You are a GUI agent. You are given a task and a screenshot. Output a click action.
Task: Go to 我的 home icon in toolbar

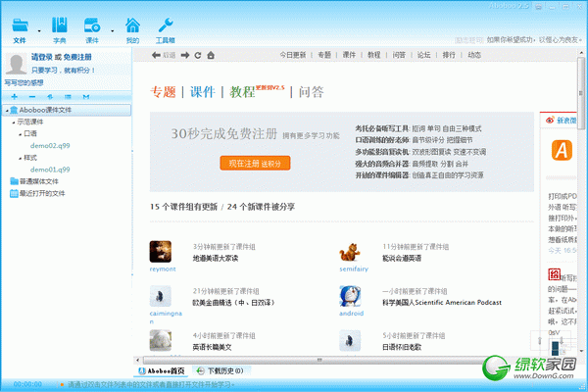pos(132,25)
